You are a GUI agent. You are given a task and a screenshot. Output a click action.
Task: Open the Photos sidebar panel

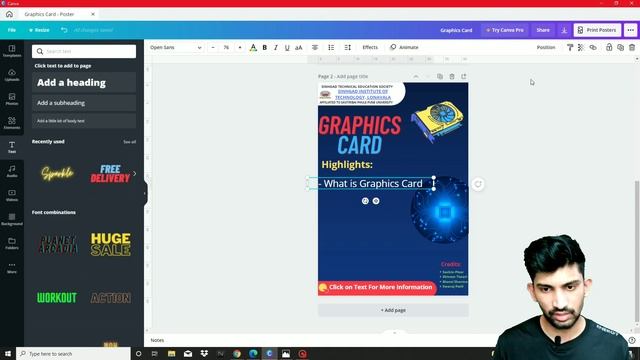(x=12, y=99)
